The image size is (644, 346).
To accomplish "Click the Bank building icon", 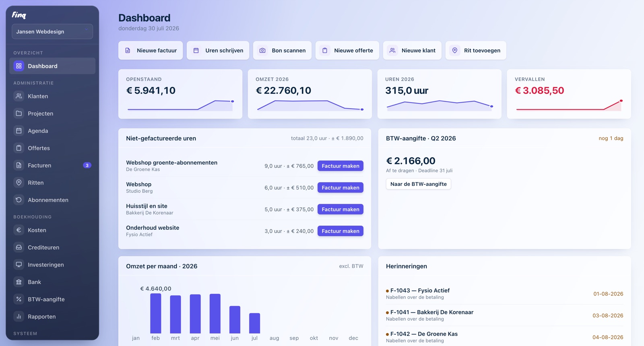I will coord(19,282).
